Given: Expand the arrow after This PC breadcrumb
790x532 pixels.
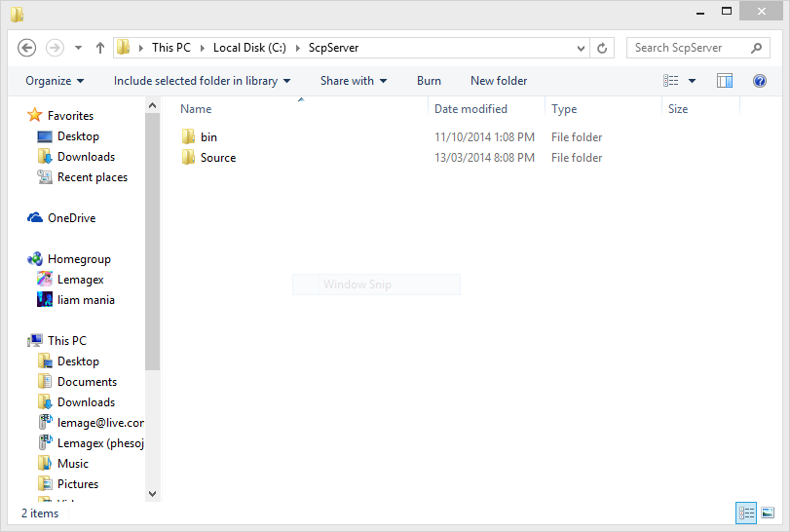Looking at the screenshot, I should point(202,48).
